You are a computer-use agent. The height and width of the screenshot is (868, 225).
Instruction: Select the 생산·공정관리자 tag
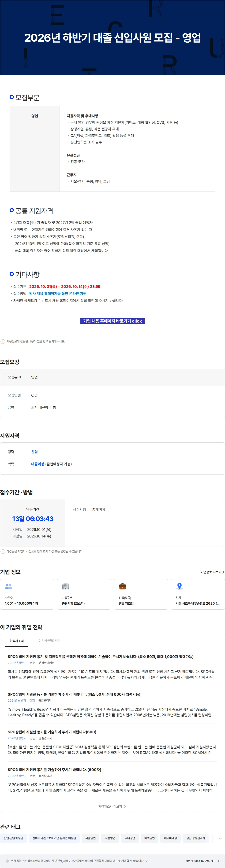[196, 838]
